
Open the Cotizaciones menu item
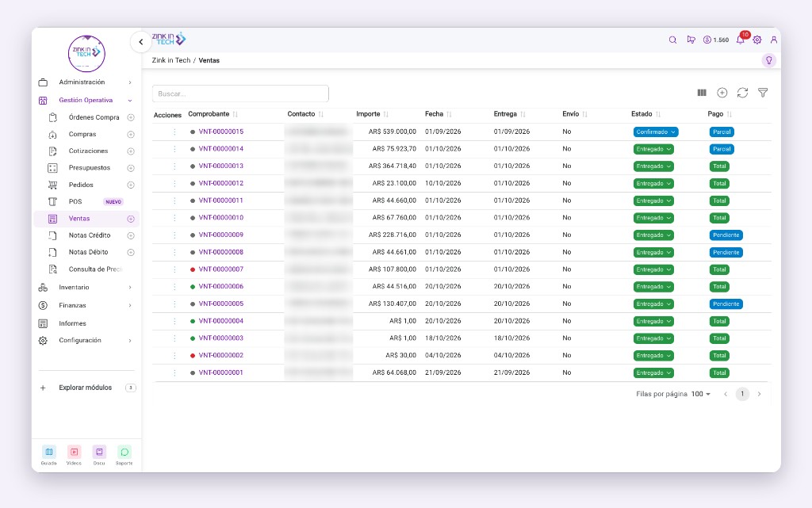coord(88,151)
